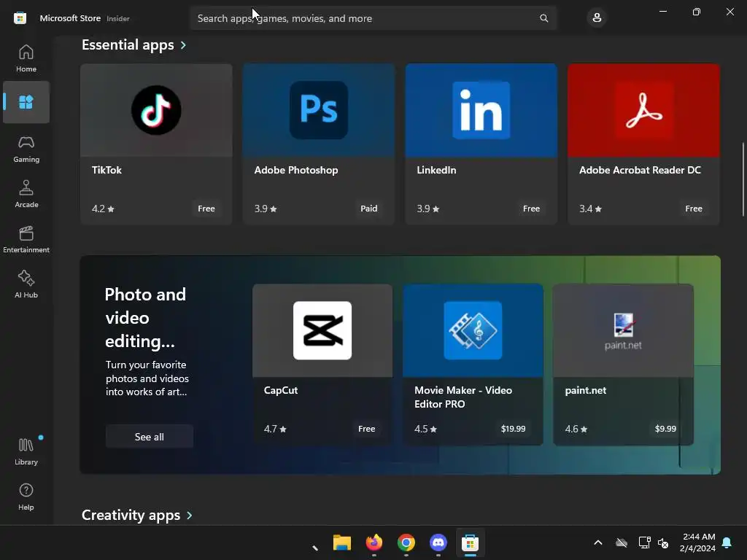This screenshot has height=560, width=747.
Task: Click the search magnifier icon
Action: click(543, 18)
